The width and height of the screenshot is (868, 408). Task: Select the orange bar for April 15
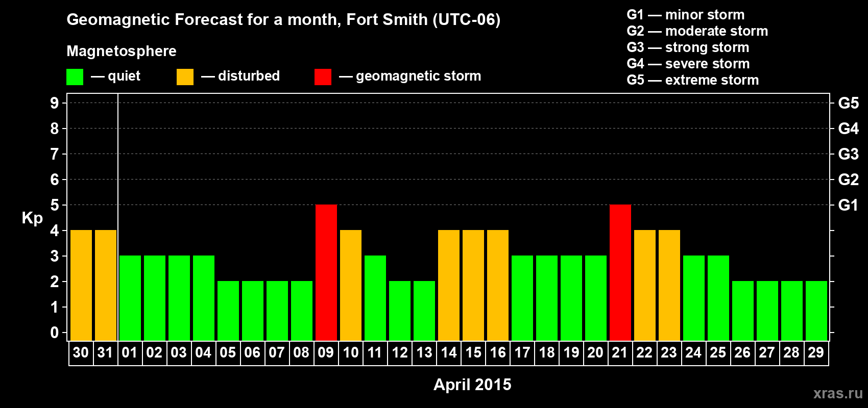[x=473, y=286]
